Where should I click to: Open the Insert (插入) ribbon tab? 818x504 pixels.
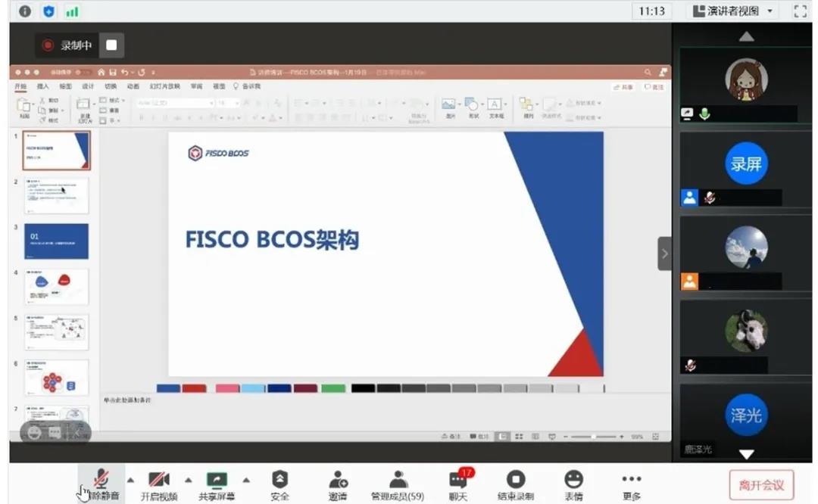(x=42, y=86)
